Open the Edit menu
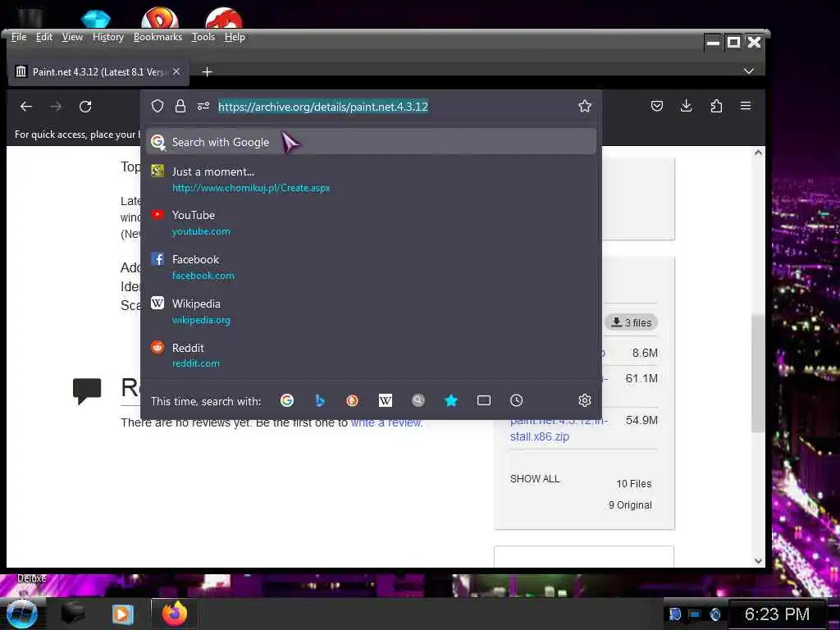Screen dimensions: 840x630 pyautogui.click(x=44, y=37)
